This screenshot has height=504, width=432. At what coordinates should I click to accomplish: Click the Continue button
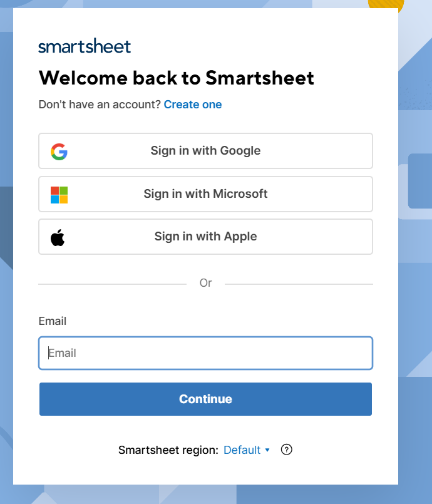coord(206,399)
